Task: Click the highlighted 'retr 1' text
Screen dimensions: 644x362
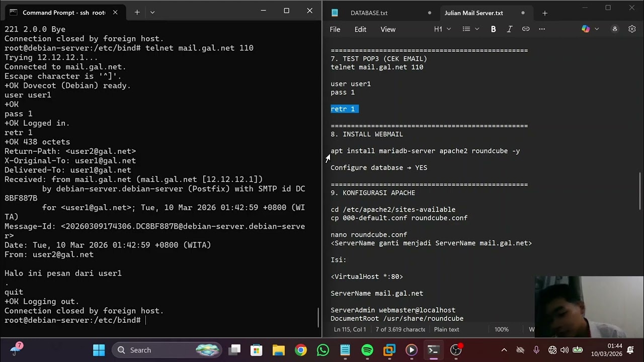Action: [344, 109]
